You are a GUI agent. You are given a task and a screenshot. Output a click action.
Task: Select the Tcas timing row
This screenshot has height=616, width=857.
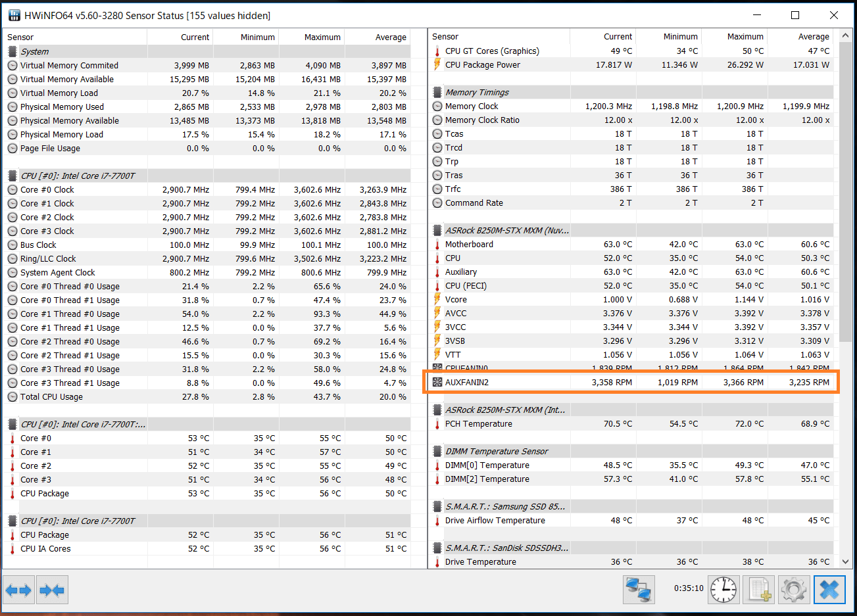632,133
